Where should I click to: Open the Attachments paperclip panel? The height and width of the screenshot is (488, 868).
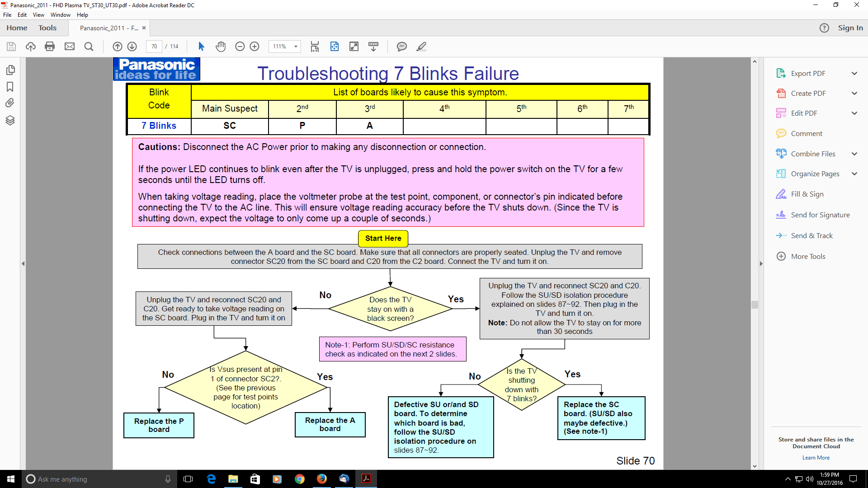[10, 103]
